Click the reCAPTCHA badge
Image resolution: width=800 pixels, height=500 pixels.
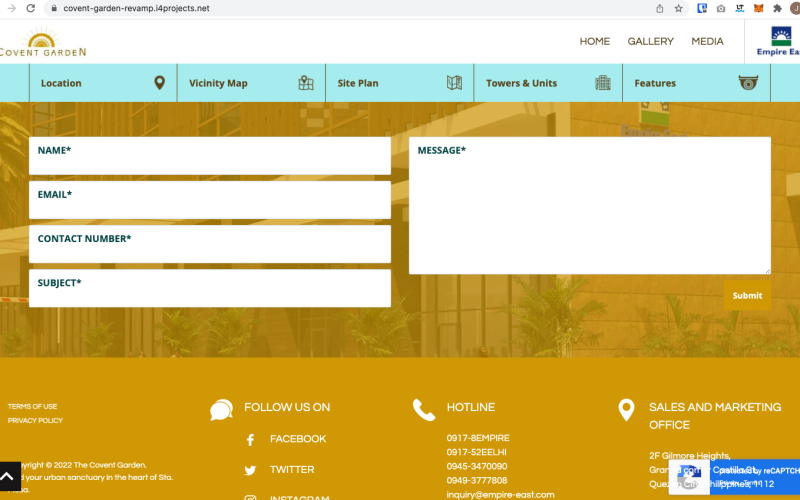tap(734, 477)
